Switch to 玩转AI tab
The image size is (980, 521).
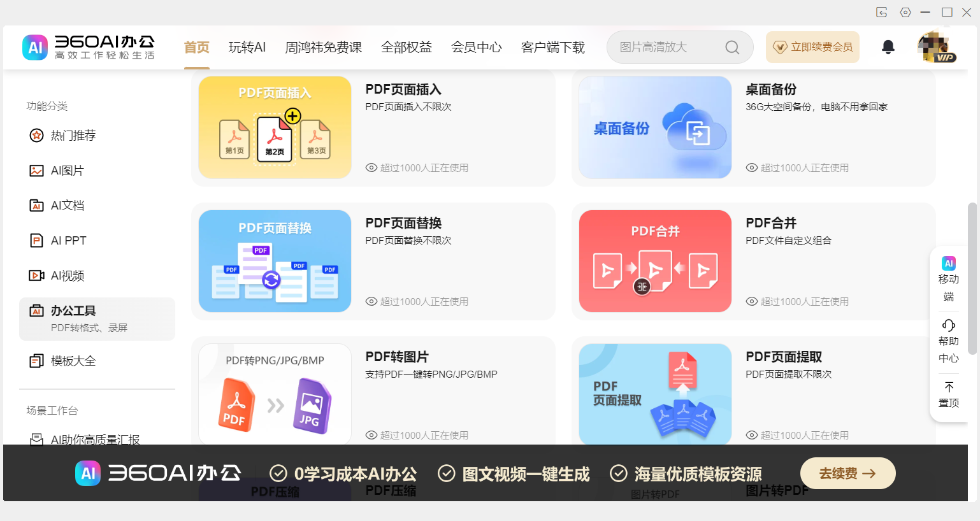tap(247, 47)
